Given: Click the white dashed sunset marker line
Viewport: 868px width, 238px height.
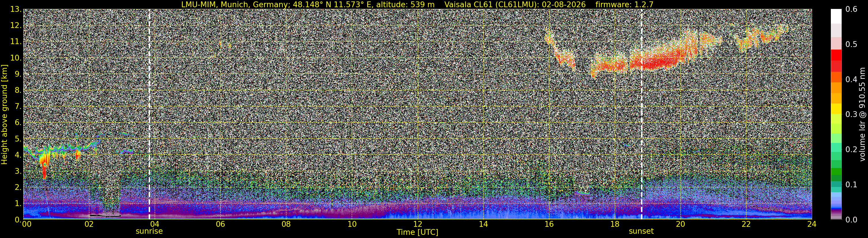Looking at the screenshot, I should [x=642, y=114].
